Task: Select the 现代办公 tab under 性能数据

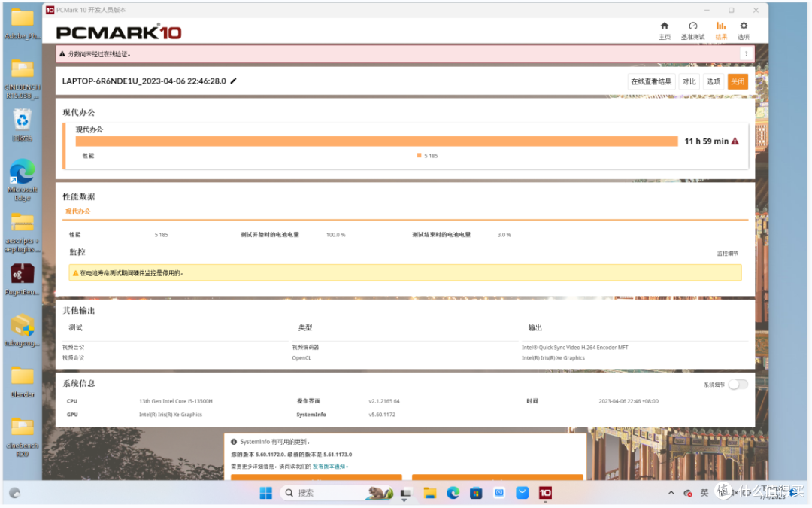Action: (78, 213)
